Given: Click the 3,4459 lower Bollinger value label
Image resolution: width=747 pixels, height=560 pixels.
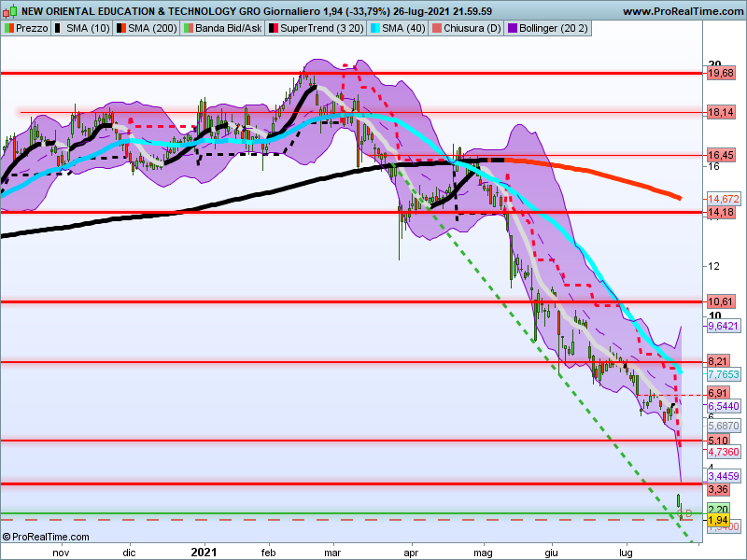Looking at the screenshot, I should [723, 476].
